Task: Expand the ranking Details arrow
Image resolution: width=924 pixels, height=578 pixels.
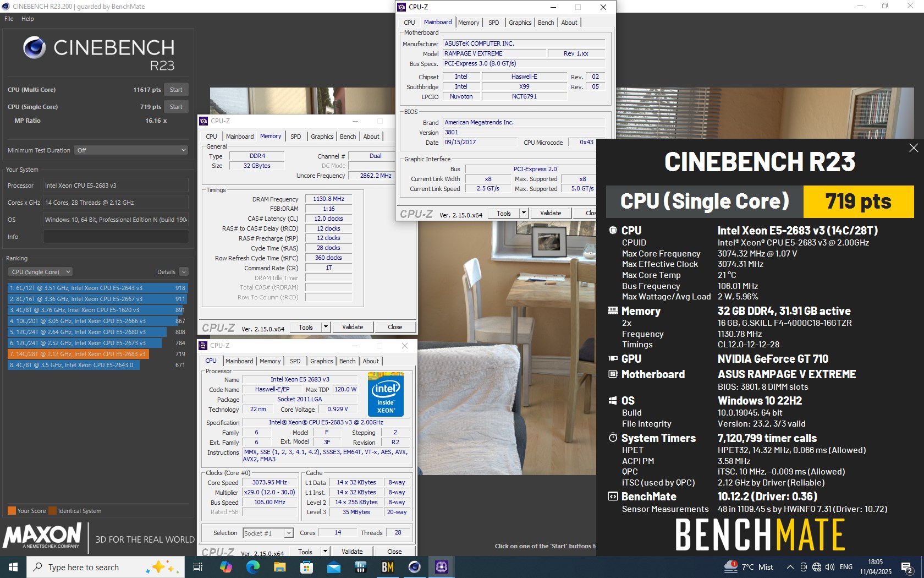Action: [x=184, y=272]
